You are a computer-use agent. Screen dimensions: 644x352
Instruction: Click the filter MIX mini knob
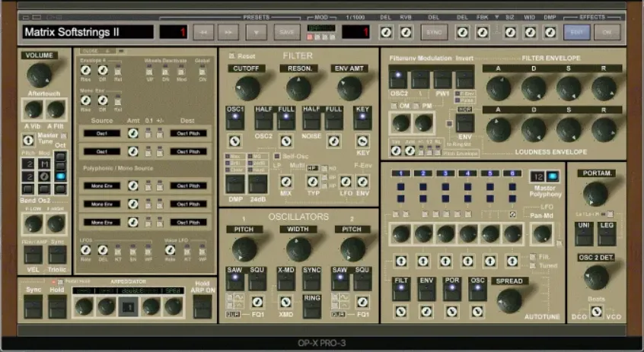point(286,182)
